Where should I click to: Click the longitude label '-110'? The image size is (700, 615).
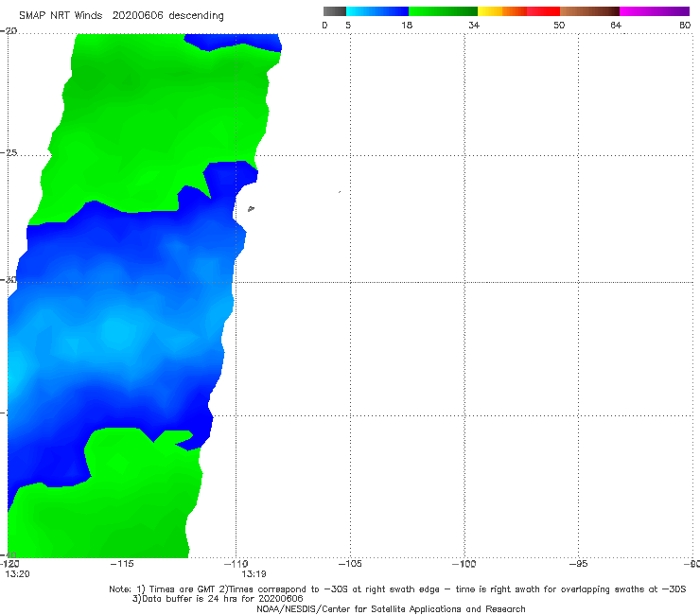(x=236, y=564)
